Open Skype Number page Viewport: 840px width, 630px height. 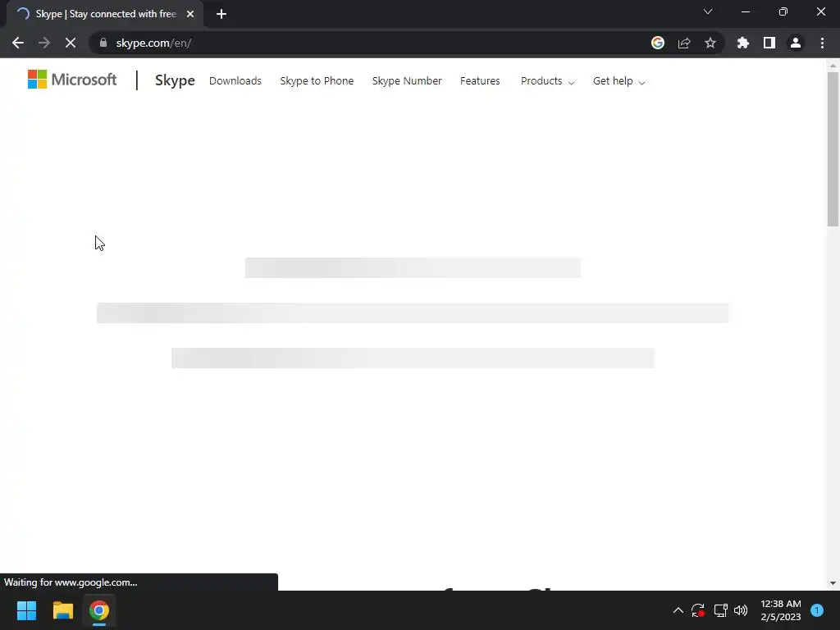407,81
